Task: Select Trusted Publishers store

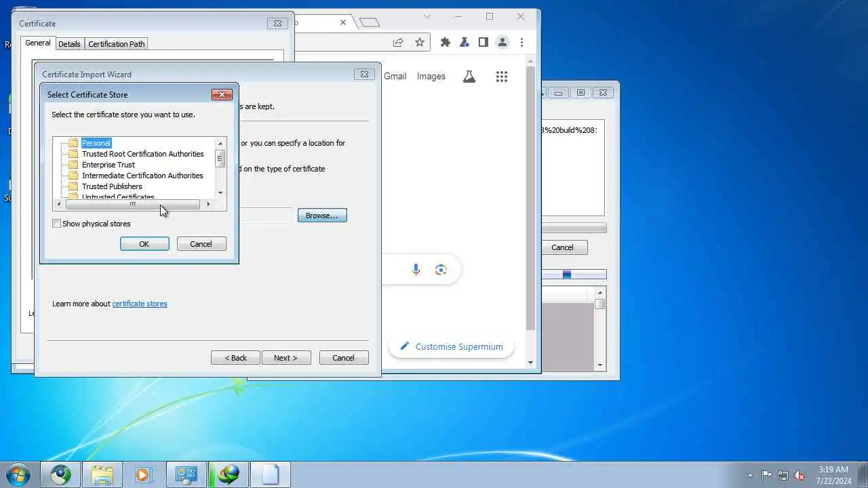Action: [x=112, y=186]
